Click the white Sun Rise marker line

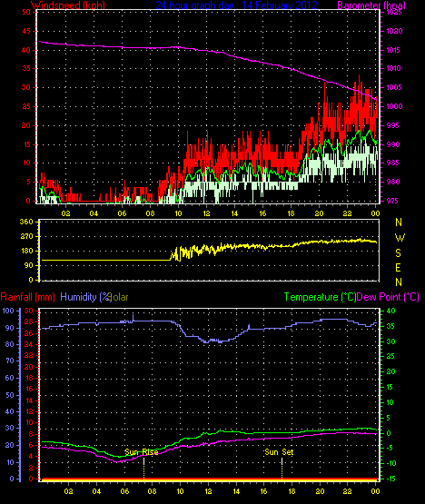(x=143, y=462)
